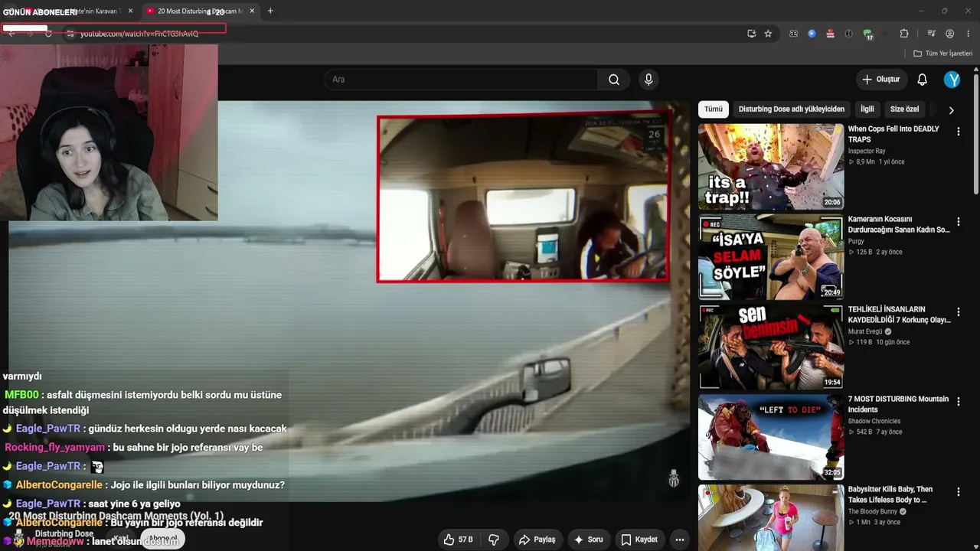Dislike the video
The width and height of the screenshot is (980, 551).
(x=494, y=540)
